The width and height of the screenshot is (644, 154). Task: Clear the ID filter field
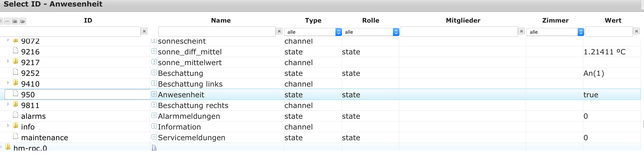(x=144, y=31)
